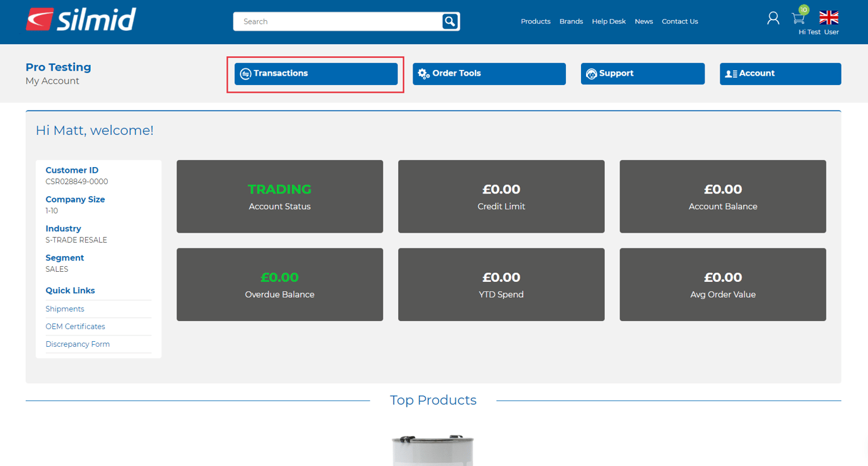The height and width of the screenshot is (466, 868).
Task: Go to the News page
Action: [643, 21]
